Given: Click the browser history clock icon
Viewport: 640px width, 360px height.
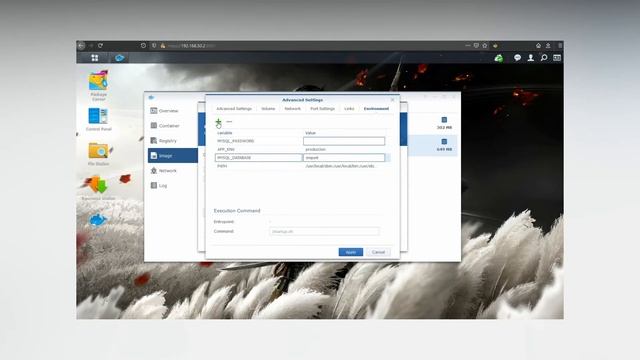Looking at the screenshot, I should pos(143,45).
